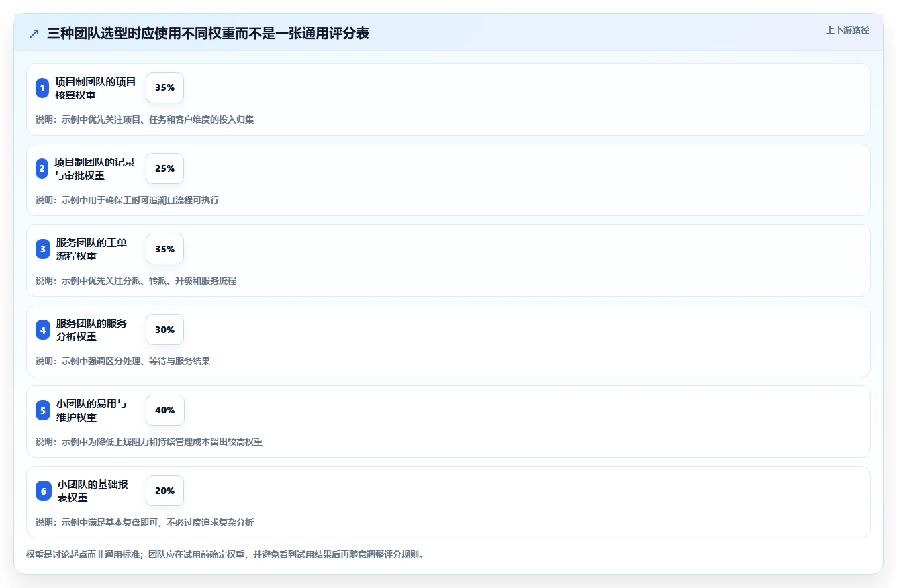This screenshot has width=897, height=588.
Task: Click the label 服务团队的工单流程权重
Action: click(91, 249)
